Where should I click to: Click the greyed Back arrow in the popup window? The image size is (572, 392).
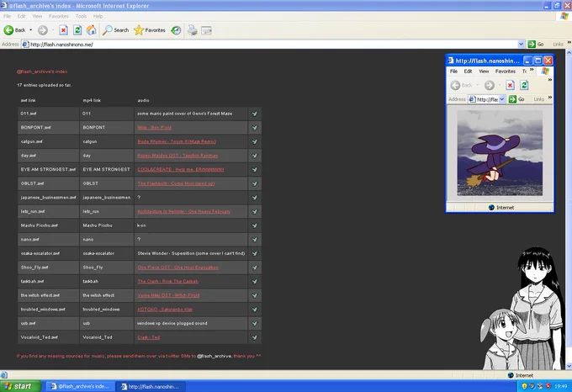point(455,85)
